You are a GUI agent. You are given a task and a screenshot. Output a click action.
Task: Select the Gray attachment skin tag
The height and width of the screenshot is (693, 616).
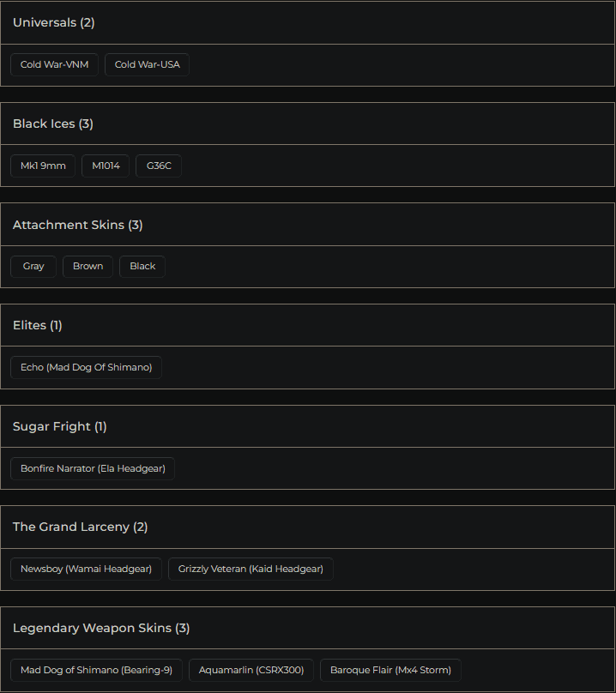pyautogui.click(x=33, y=266)
